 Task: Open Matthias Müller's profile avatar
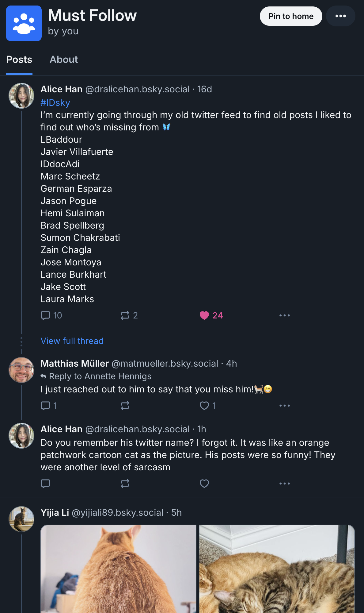[21, 370]
